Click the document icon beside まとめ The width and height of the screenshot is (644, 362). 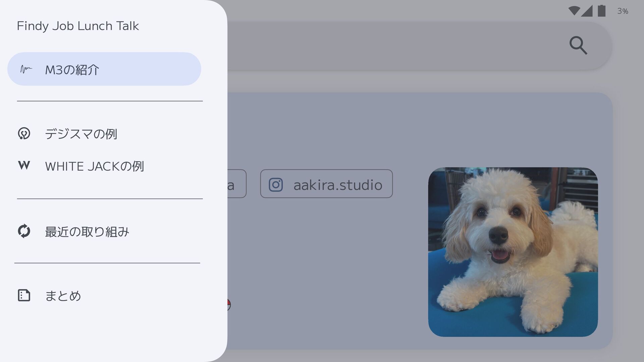(x=24, y=295)
